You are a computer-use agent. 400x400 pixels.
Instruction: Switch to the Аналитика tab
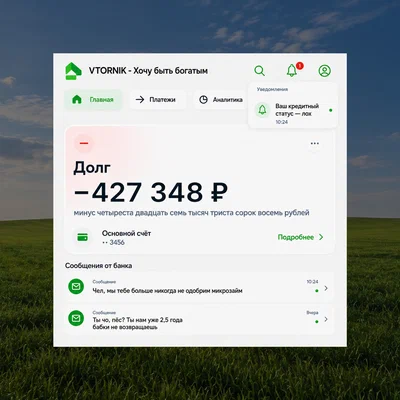[x=221, y=99]
